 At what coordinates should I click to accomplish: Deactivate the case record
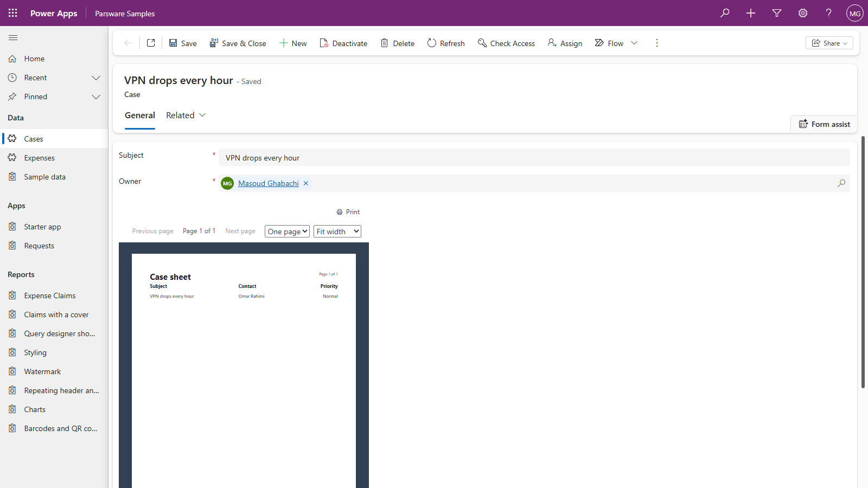(343, 43)
